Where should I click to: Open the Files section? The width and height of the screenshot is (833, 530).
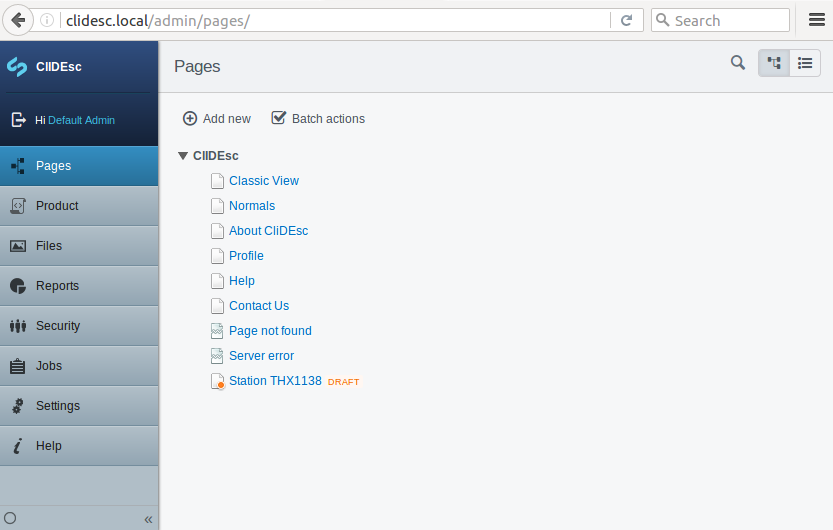coord(49,246)
